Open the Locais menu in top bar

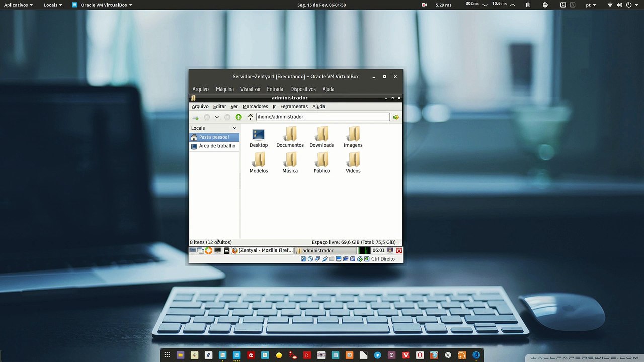53,5
